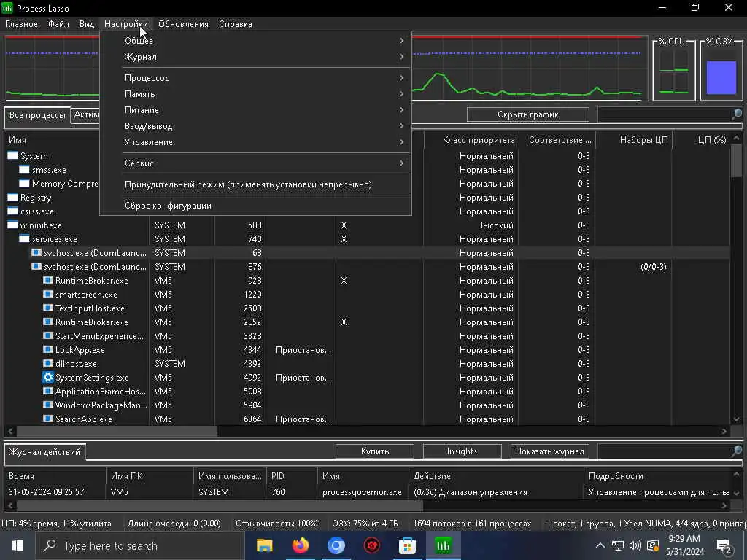Select the csrss.exe process row
Viewport: 747px width, 560px height.
pos(367,211)
